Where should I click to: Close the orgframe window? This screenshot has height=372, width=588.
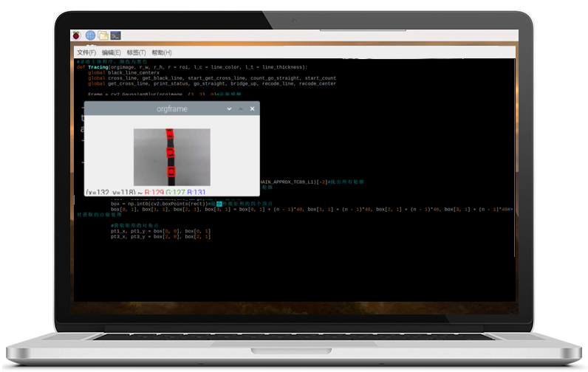tap(253, 108)
